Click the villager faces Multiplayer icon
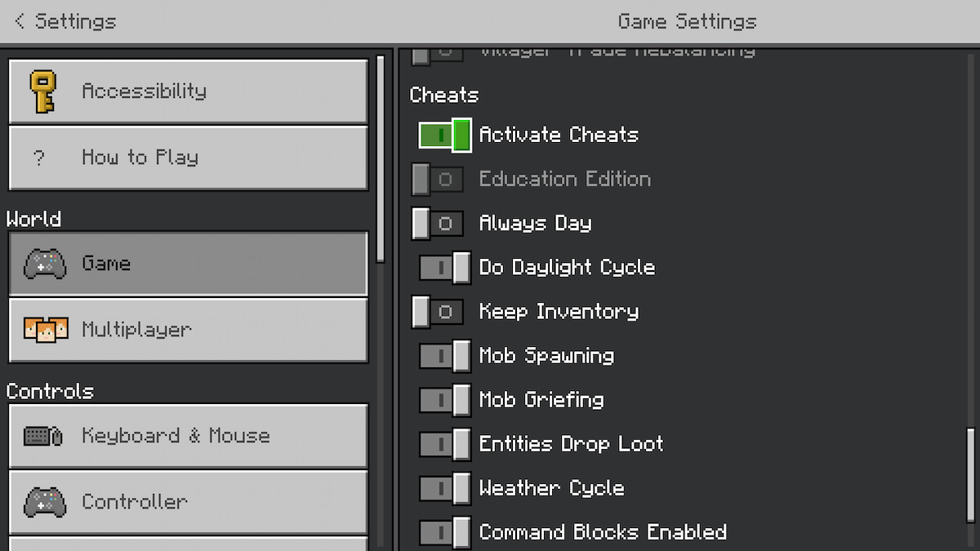980x551 pixels. (x=46, y=330)
